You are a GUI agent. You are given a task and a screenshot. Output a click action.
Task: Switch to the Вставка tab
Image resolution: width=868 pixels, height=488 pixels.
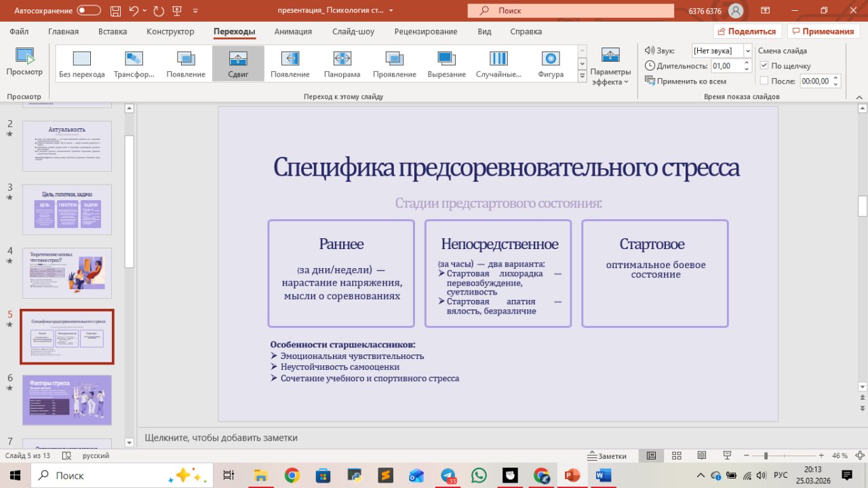coord(113,31)
